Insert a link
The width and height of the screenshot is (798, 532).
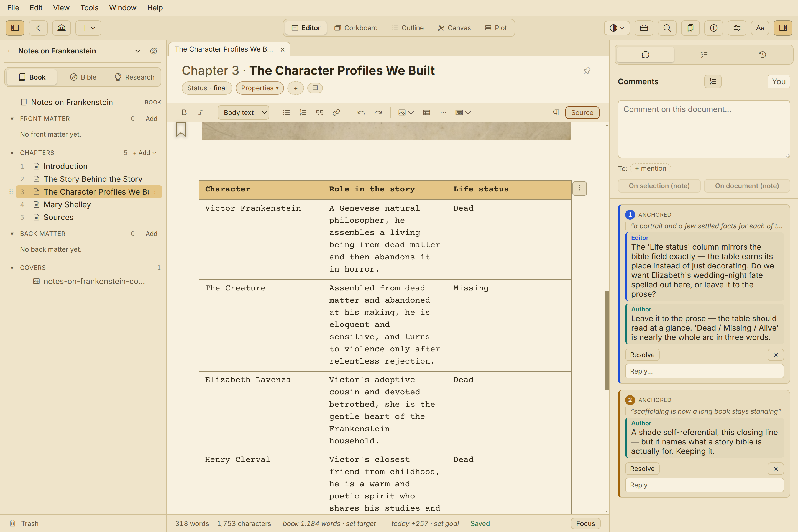tap(336, 113)
